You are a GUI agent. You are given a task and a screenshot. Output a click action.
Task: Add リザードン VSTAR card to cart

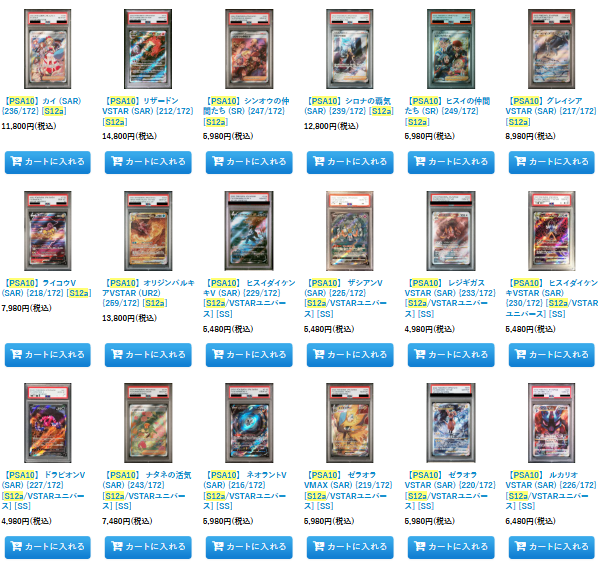point(148,162)
